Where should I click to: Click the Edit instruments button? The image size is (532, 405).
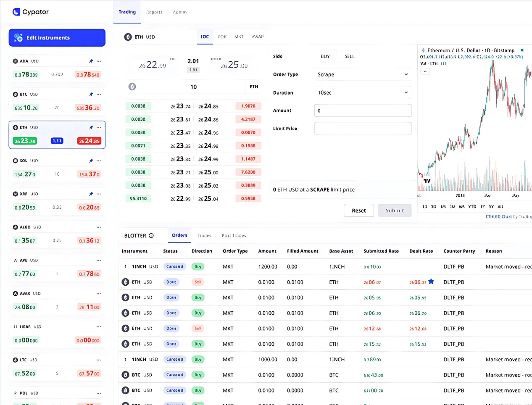(x=57, y=38)
